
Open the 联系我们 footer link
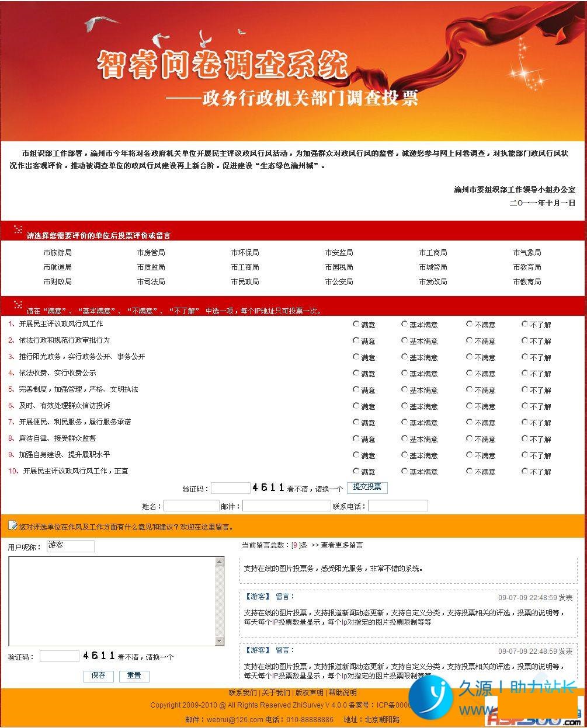point(242,693)
